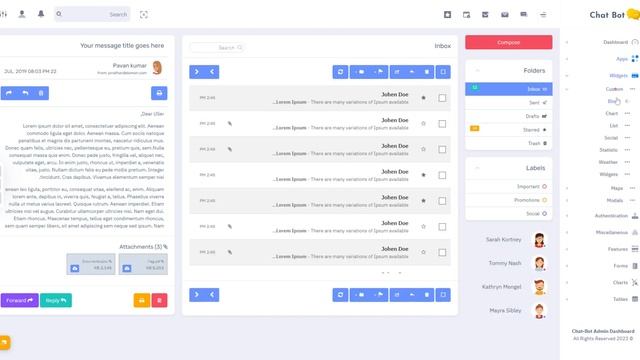The height and width of the screenshot is (360, 640).
Task: Go to the previous page from the top toolbar
Action: coord(212,72)
